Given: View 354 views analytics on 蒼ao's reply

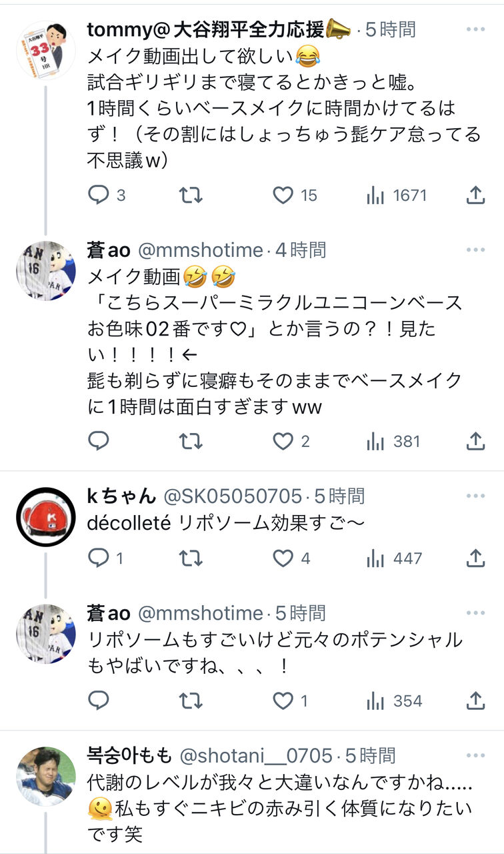Looking at the screenshot, I should [x=394, y=701].
